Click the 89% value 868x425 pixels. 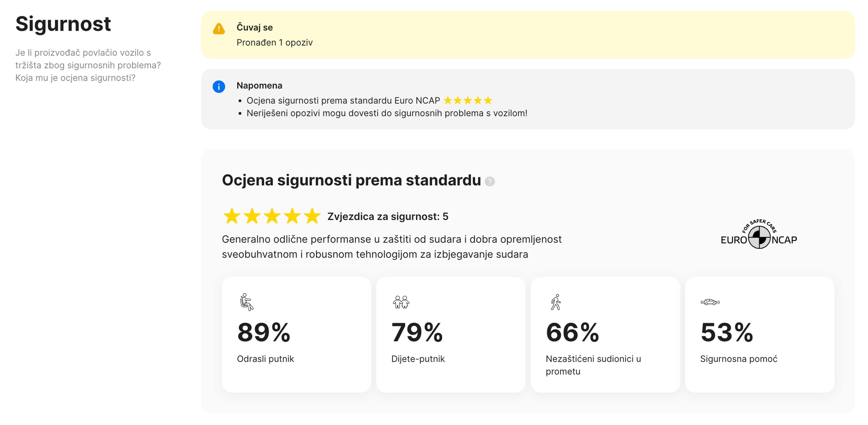264,333
